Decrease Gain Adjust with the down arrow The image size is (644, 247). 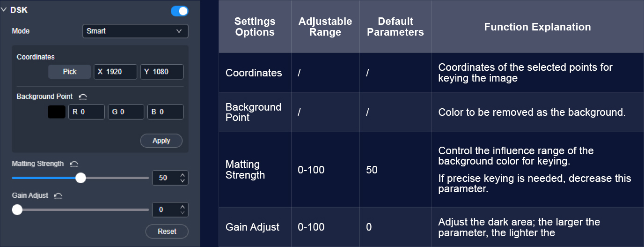click(183, 213)
